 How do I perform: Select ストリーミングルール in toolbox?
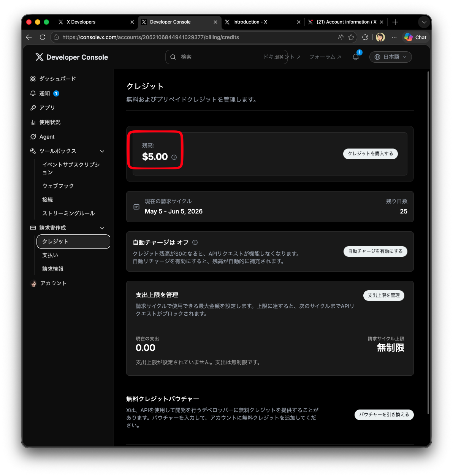68,213
